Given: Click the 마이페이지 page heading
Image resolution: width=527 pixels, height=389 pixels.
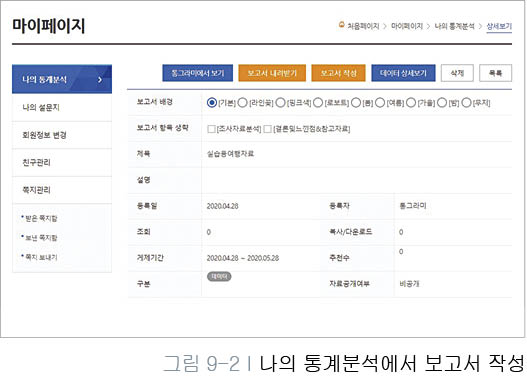Looking at the screenshot, I should pos(49,26).
